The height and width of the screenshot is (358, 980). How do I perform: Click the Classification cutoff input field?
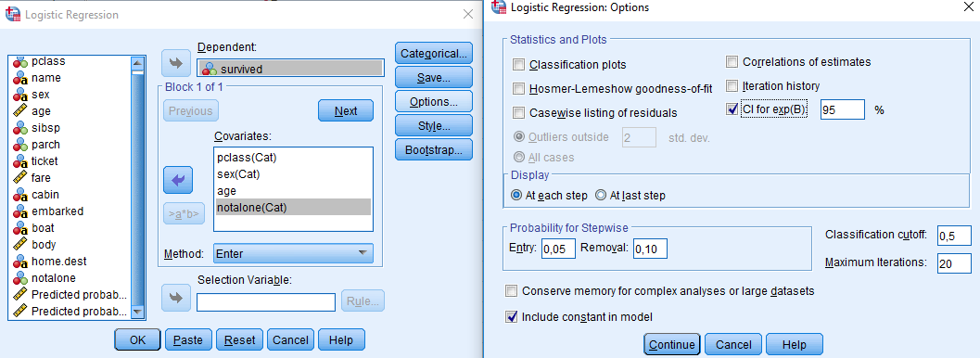tap(954, 236)
